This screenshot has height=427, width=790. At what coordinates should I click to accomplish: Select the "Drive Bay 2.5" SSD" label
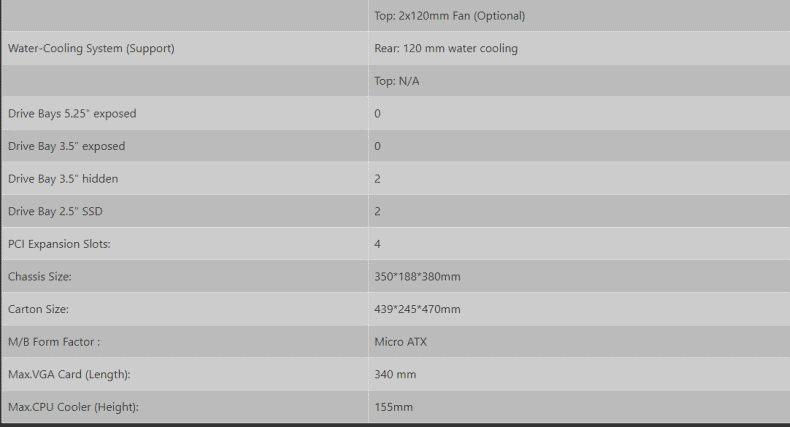[55, 212]
